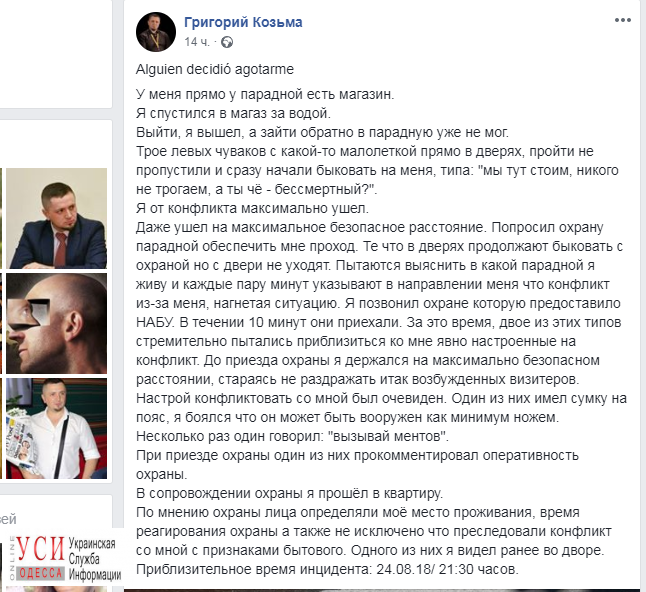Click the blank sidebar card at top left

[x=56, y=54]
